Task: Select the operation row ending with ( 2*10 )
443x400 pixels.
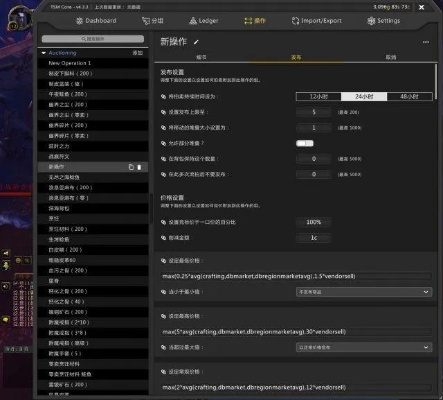Action: [93, 322]
